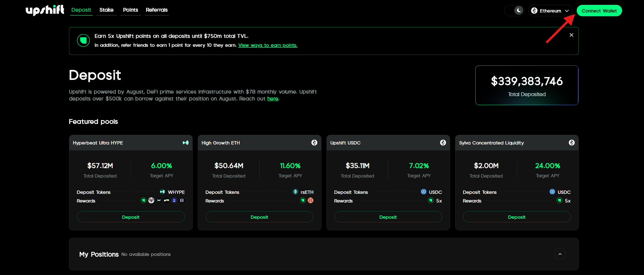Click the 5x rewards multiplier on Upshift USDC
The height and width of the screenshot is (275, 644).
(439, 201)
